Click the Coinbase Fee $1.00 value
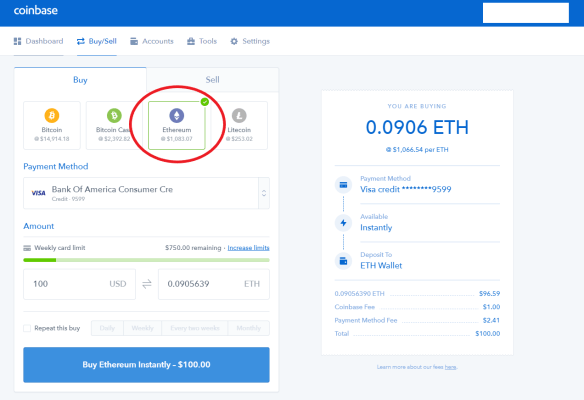This screenshot has width=584, height=400. tap(491, 307)
